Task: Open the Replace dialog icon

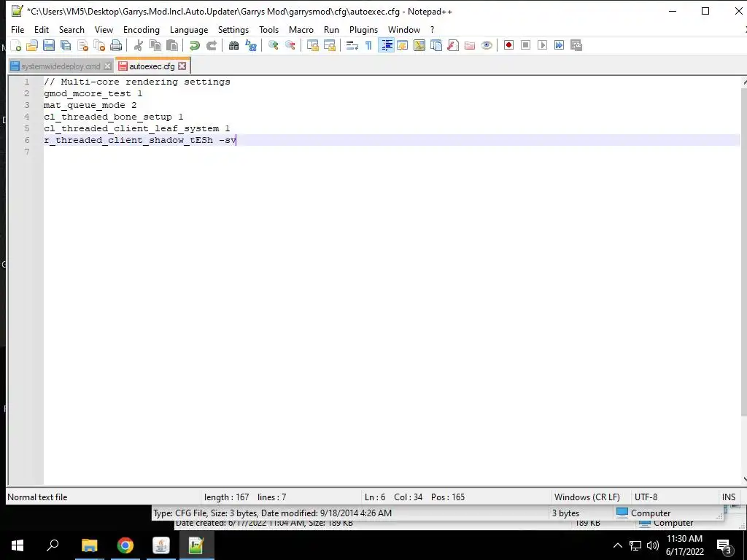Action: pos(251,45)
